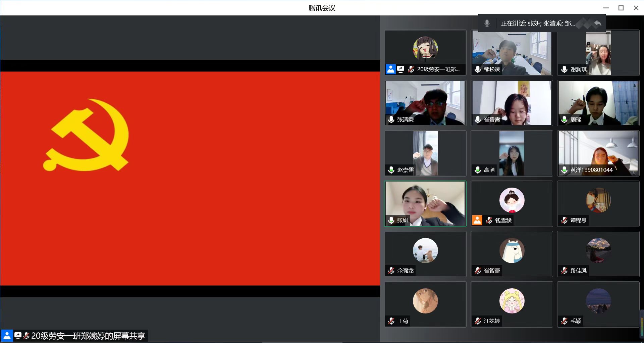
Task: Click the host icon on 20级劳安一班郑 tile
Action: 391,69
